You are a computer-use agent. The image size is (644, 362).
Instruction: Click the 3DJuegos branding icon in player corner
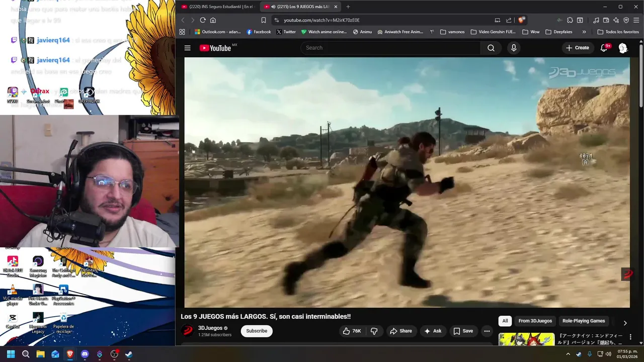627,275
